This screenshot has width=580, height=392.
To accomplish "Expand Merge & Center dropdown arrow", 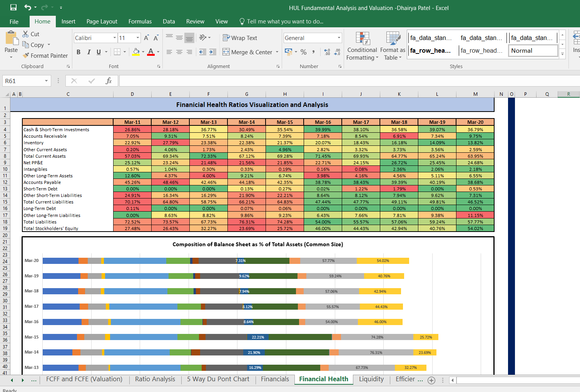I will tap(277, 52).
